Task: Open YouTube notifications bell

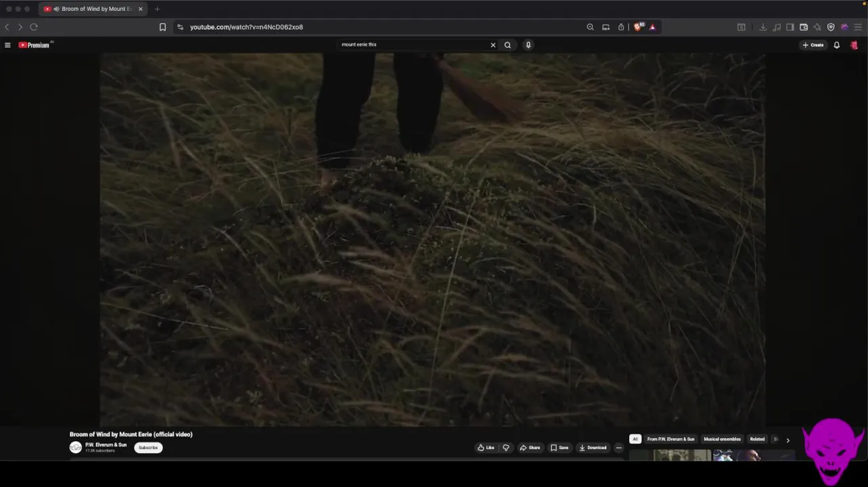Action: point(837,45)
